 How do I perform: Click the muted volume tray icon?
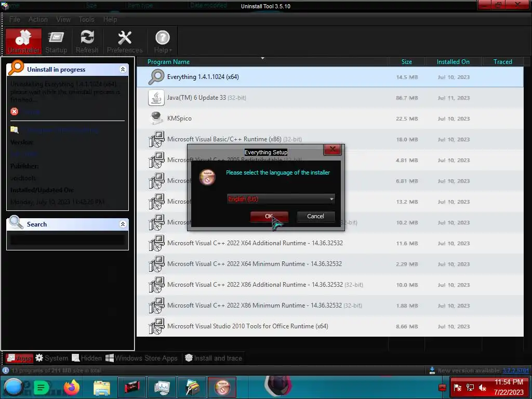483,388
